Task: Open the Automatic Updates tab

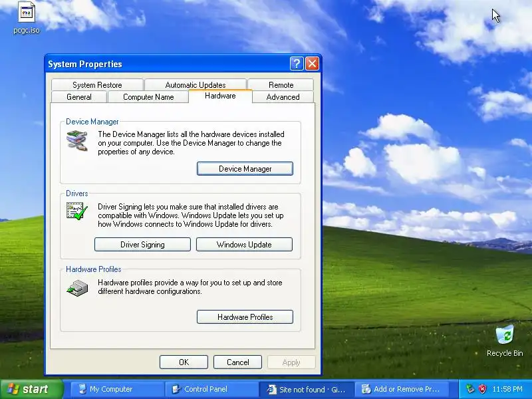Action: point(196,85)
